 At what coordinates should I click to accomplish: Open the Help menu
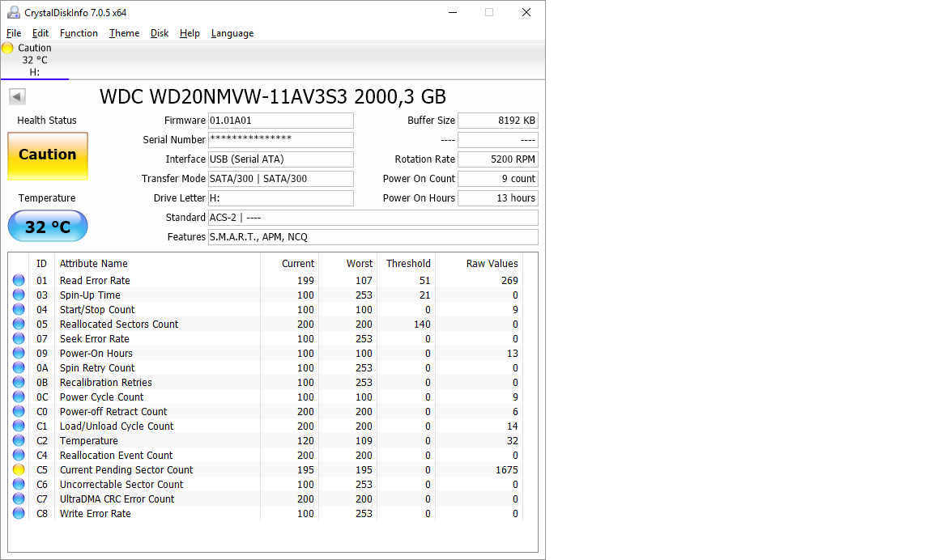tap(190, 33)
